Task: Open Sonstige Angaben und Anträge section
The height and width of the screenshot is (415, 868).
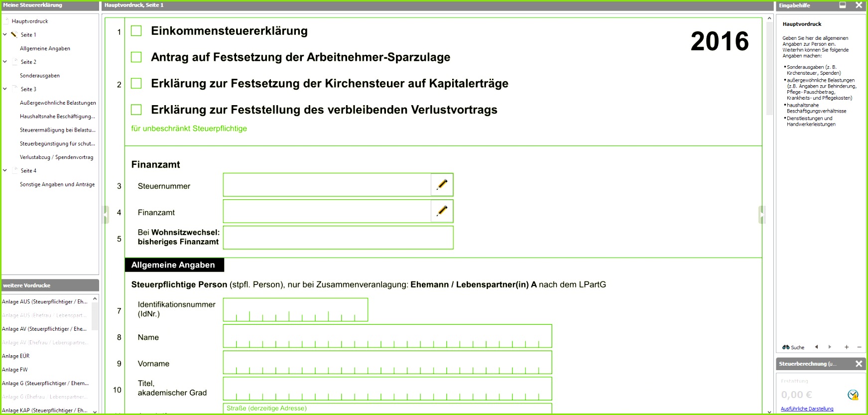Action: [57, 184]
